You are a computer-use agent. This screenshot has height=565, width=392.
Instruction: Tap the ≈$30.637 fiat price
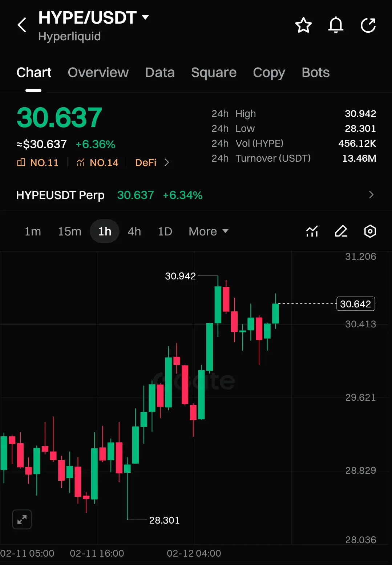point(42,144)
